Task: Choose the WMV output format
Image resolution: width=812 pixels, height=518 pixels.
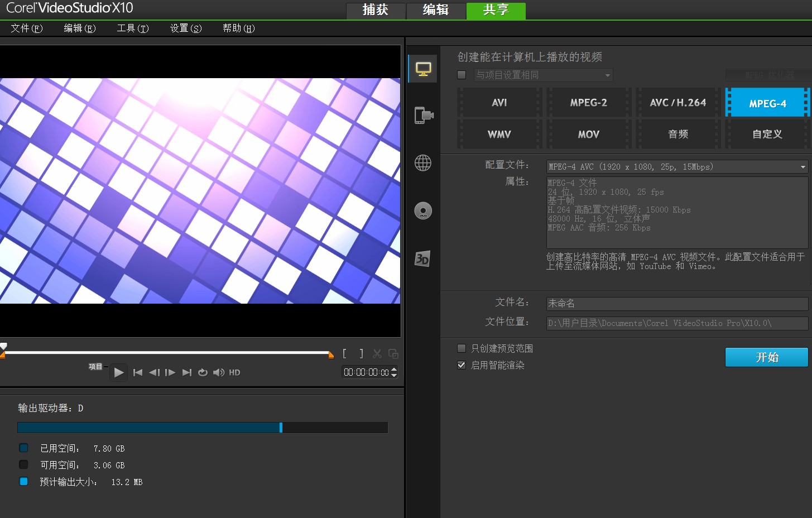Action: (x=499, y=135)
